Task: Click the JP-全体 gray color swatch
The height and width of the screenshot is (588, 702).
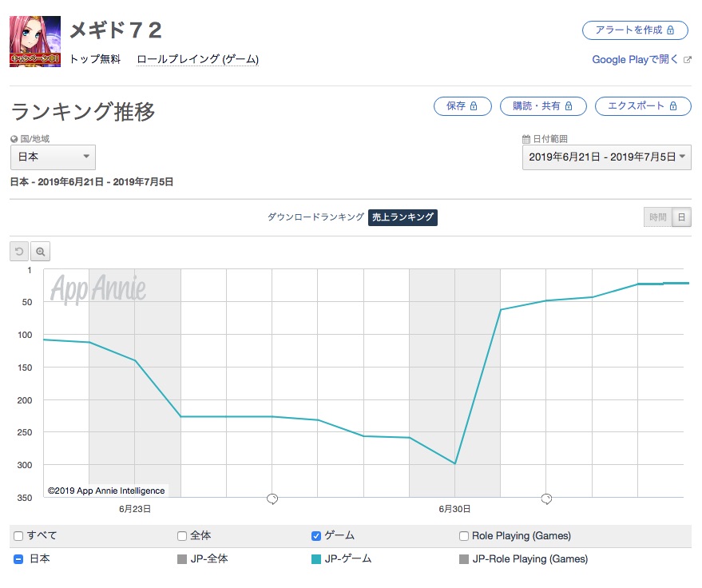Action: tap(182, 559)
